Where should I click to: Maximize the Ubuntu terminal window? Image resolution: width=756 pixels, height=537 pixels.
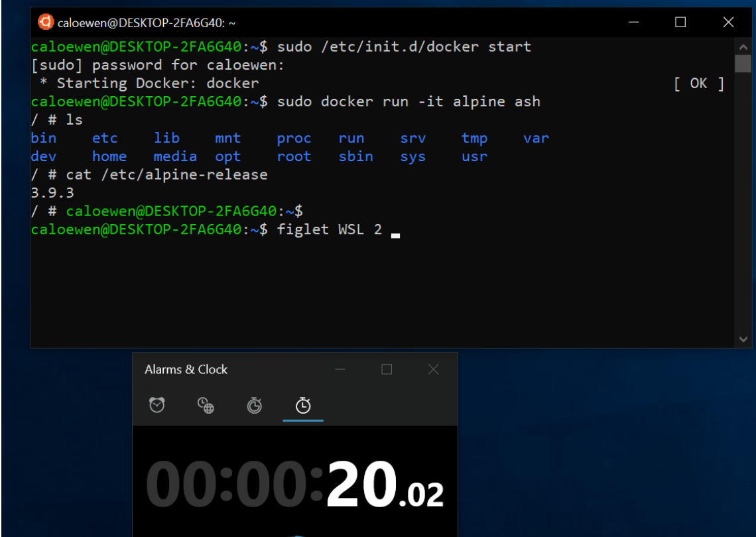coord(680,22)
